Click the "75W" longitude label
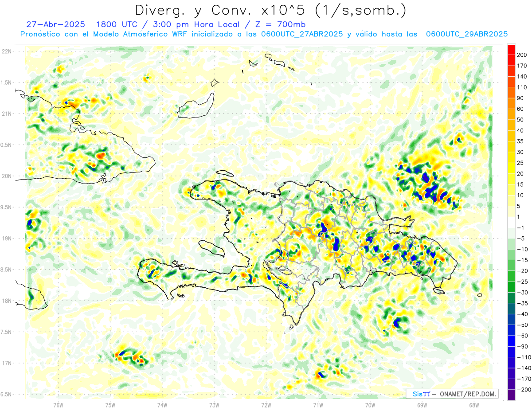The image size is (532, 411). tap(110, 405)
